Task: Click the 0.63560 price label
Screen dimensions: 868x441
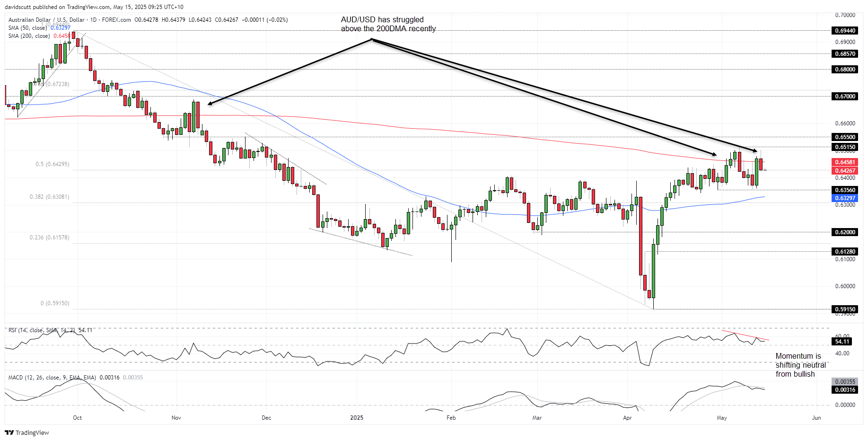Action: [x=845, y=190]
